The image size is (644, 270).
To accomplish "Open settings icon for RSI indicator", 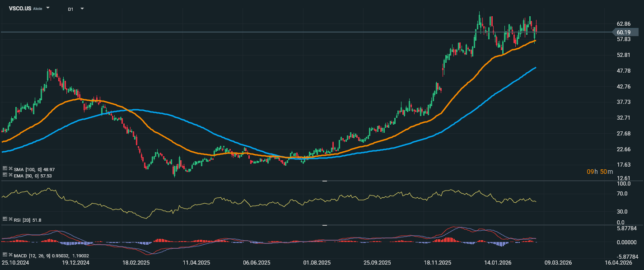I will point(5,219).
